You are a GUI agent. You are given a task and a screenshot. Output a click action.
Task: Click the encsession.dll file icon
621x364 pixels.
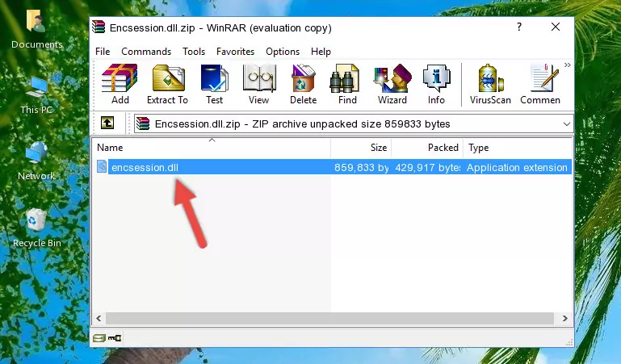click(x=102, y=166)
